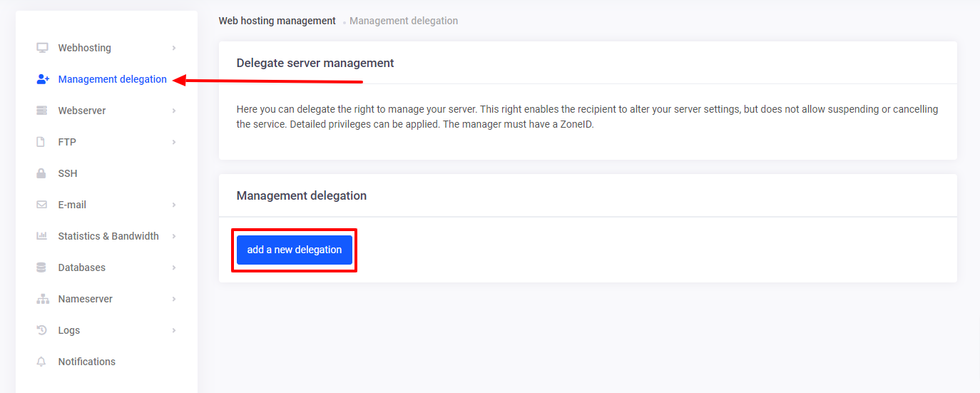Image resolution: width=980 pixels, height=393 pixels.
Task: Click the bar chart icon for Statistics & Bandwidth
Action: [42, 236]
